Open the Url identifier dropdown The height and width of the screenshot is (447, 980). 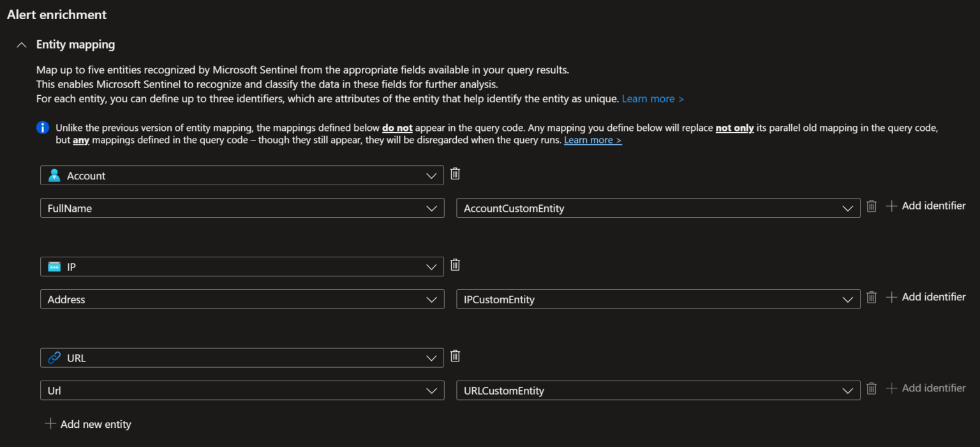[431, 390]
